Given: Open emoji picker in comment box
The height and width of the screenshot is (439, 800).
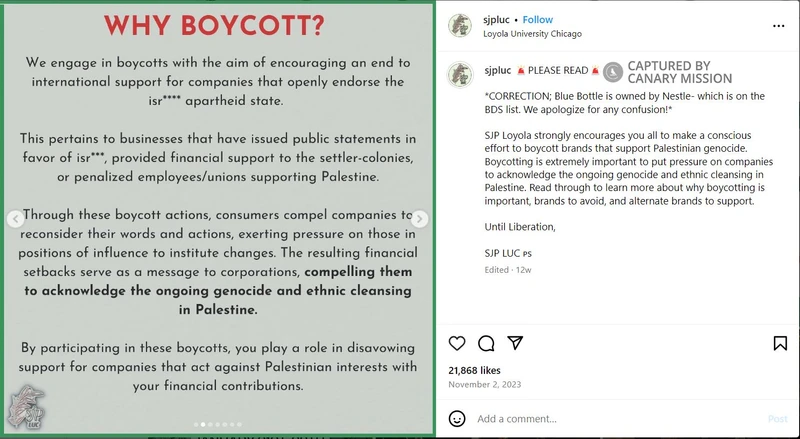Looking at the screenshot, I should (457, 418).
